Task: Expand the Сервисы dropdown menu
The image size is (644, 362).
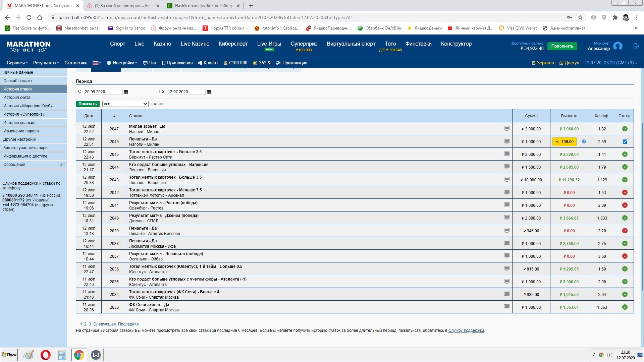Action: 17,63
